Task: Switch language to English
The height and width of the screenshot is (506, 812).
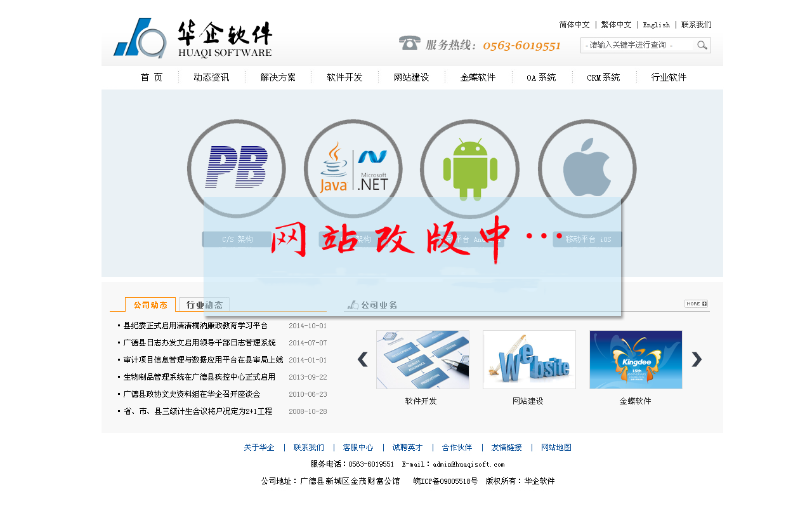Action: point(656,25)
